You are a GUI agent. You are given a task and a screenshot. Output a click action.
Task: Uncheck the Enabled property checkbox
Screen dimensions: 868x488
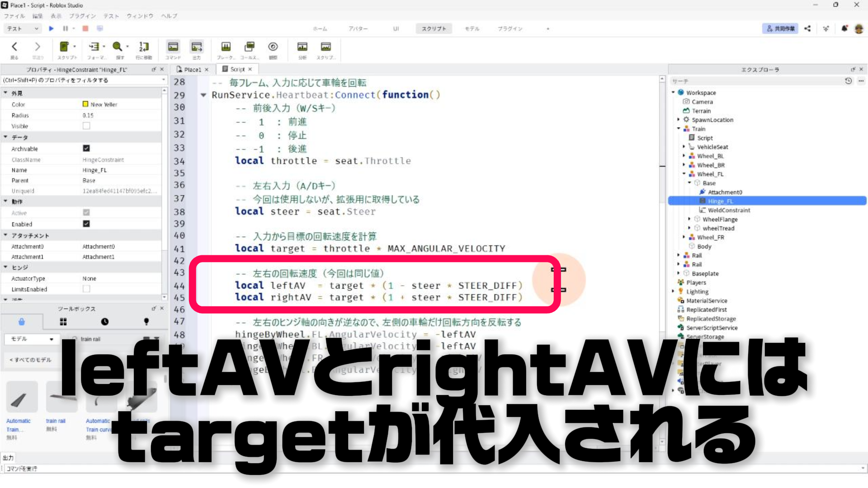click(x=86, y=224)
